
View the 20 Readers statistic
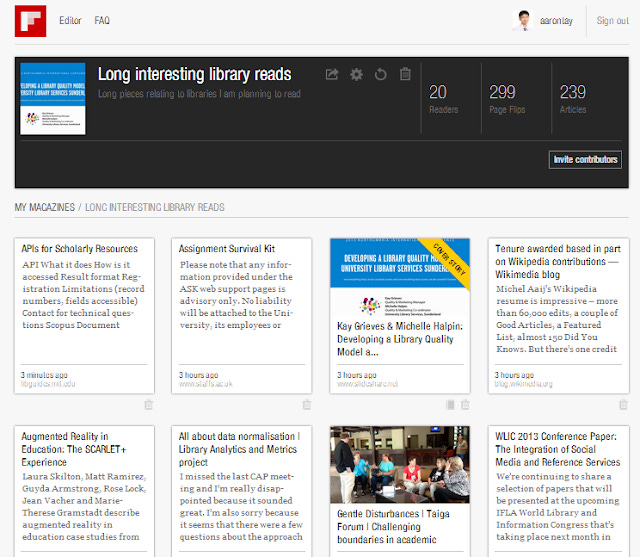click(443, 98)
